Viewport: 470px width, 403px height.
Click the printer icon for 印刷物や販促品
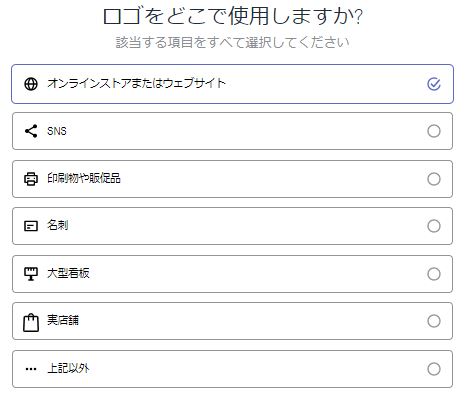click(x=31, y=179)
